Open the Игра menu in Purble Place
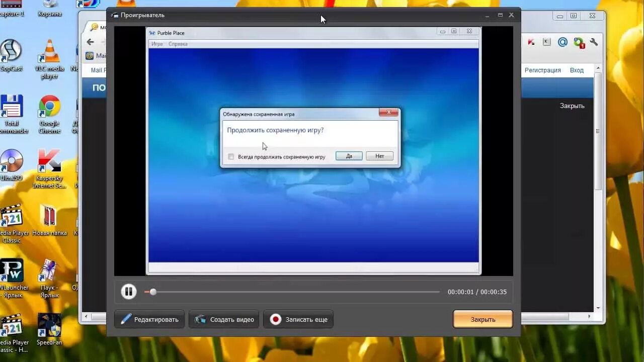 (157, 44)
